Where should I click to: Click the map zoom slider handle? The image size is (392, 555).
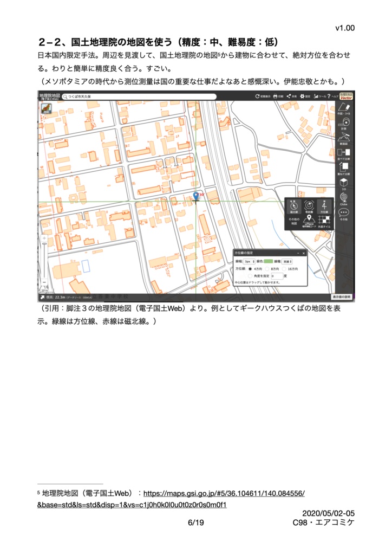click(x=44, y=243)
